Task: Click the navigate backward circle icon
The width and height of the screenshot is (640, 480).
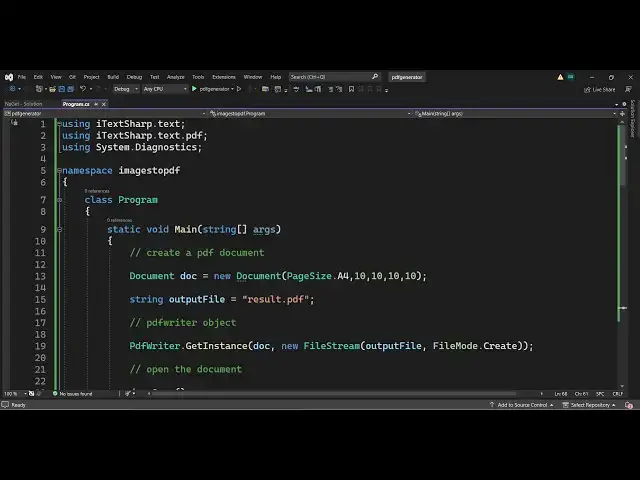Action: point(13,89)
